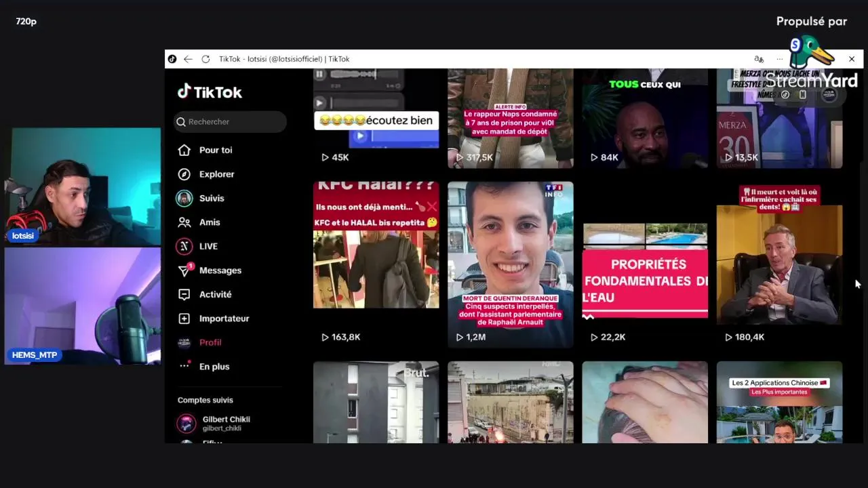
Task: Go to the Explorer page
Action: point(217,174)
